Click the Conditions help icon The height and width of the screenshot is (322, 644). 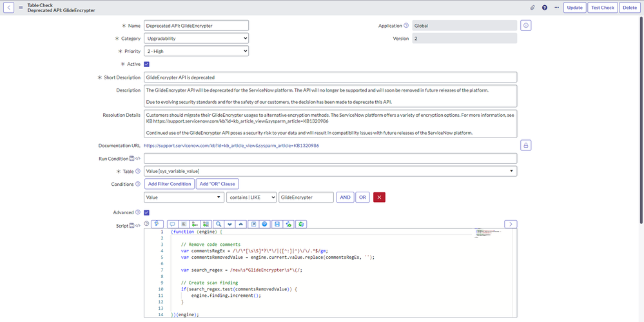pyautogui.click(x=137, y=184)
